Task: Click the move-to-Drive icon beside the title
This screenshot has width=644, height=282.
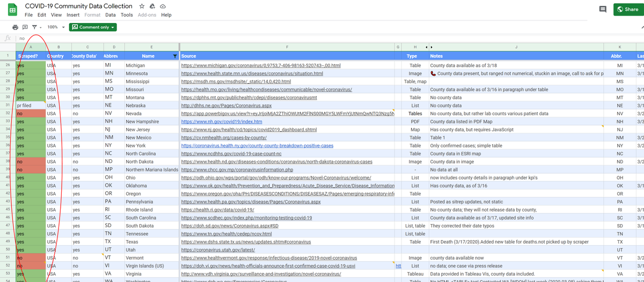Action: [x=152, y=6]
